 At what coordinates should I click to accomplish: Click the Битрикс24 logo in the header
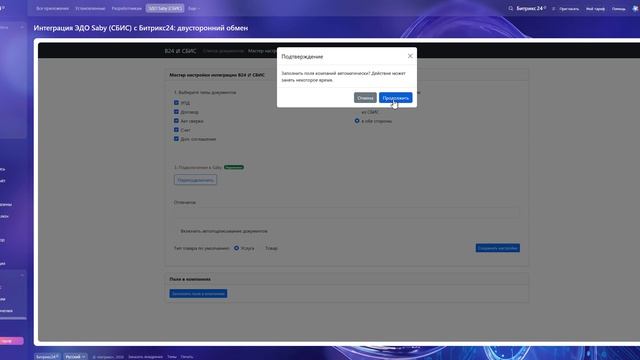[x=531, y=8]
